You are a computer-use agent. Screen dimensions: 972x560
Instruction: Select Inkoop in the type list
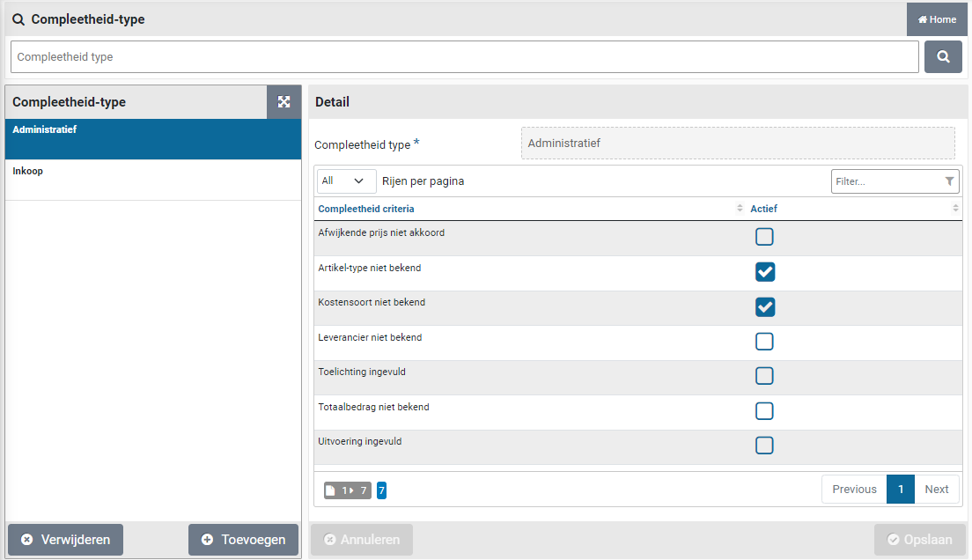coord(153,180)
